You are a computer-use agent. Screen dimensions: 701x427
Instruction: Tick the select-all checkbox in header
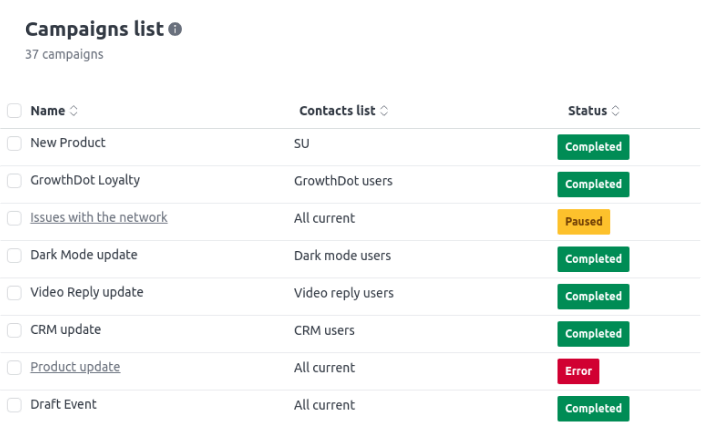(x=14, y=110)
